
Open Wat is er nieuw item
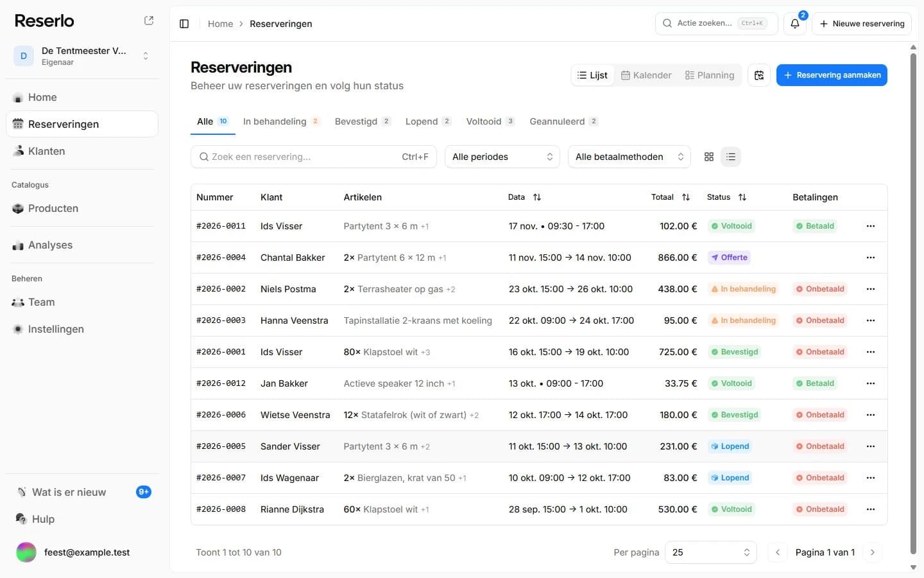[82, 492]
